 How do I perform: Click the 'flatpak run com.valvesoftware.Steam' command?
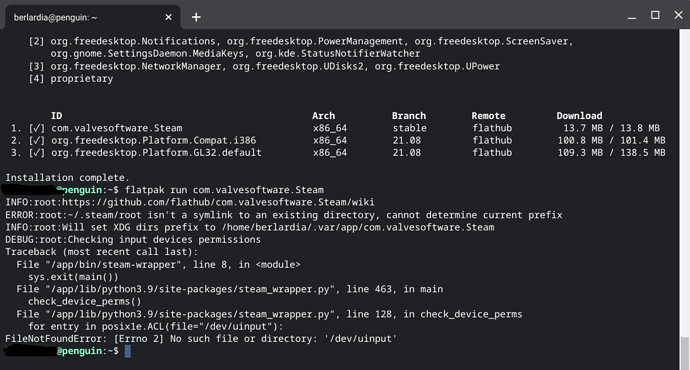[224, 190]
